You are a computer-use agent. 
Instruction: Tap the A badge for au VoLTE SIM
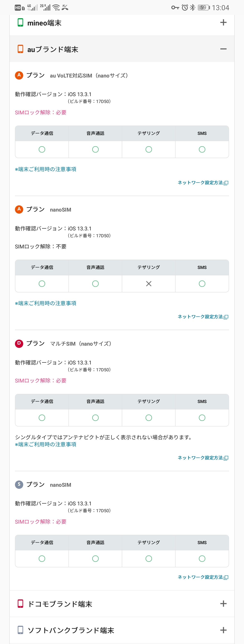pos(19,75)
